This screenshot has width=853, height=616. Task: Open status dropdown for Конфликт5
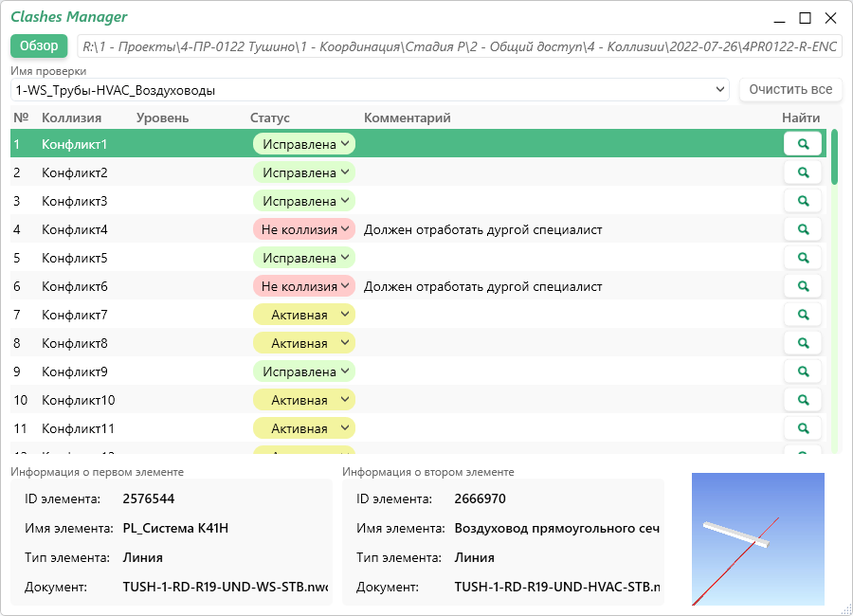point(304,258)
